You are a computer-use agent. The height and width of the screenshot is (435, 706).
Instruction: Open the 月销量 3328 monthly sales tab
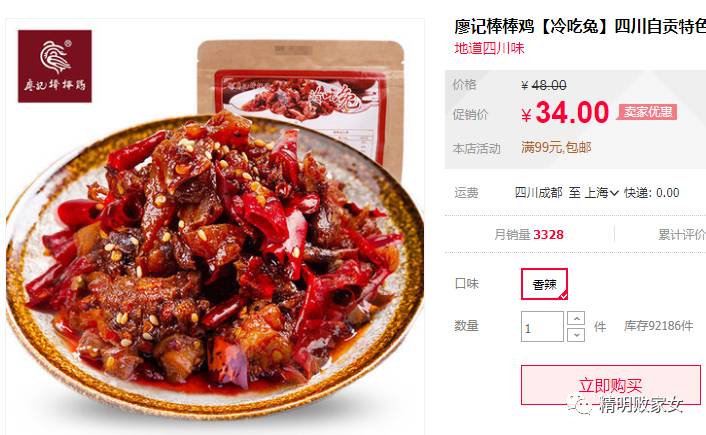coord(529,235)
